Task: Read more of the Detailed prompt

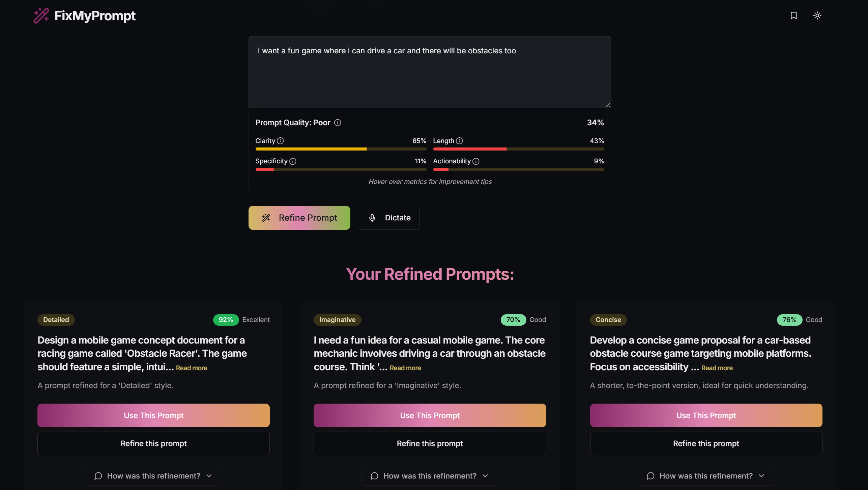Action: pos(192,368)
